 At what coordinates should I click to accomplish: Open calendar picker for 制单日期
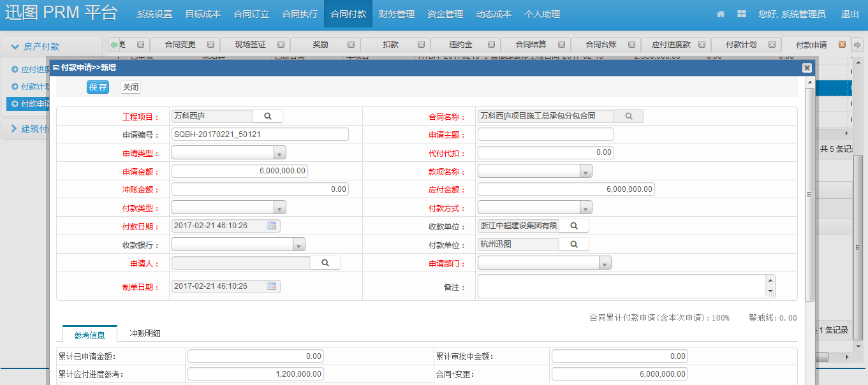pos(272,286)
